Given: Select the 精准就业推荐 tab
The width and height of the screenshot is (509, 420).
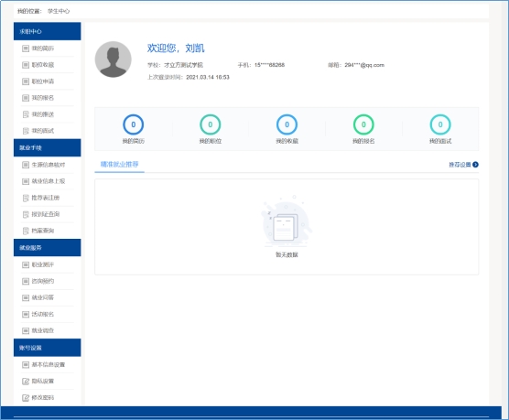Looking at the screenshot, I should pos(119,164).
